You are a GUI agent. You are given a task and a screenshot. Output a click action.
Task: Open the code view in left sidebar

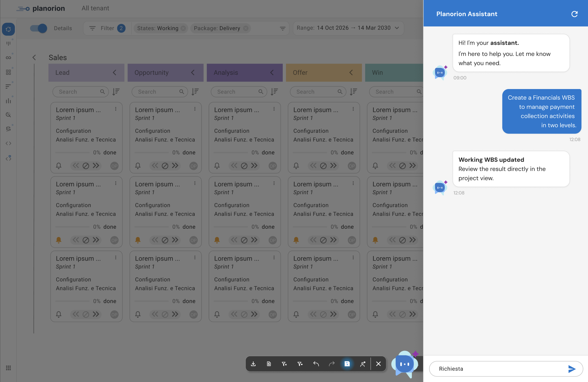pos(8,143)
